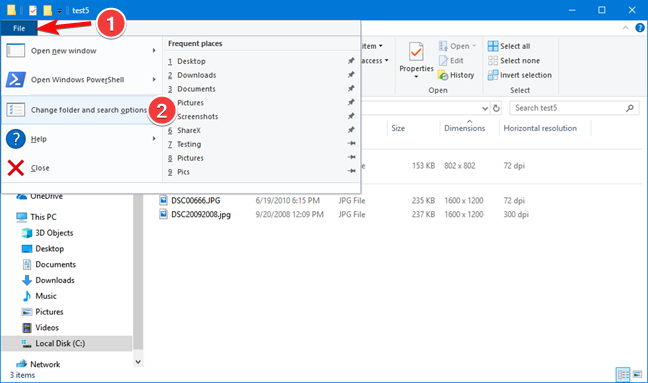Expand Open new window submenu arrow

tap(154, 50)
